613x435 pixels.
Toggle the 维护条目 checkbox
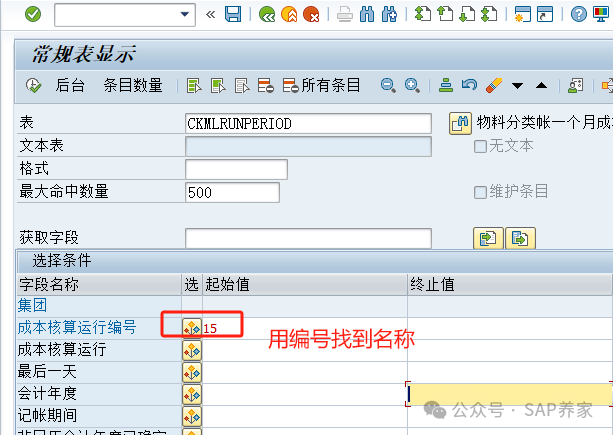[x=480, y=192]
